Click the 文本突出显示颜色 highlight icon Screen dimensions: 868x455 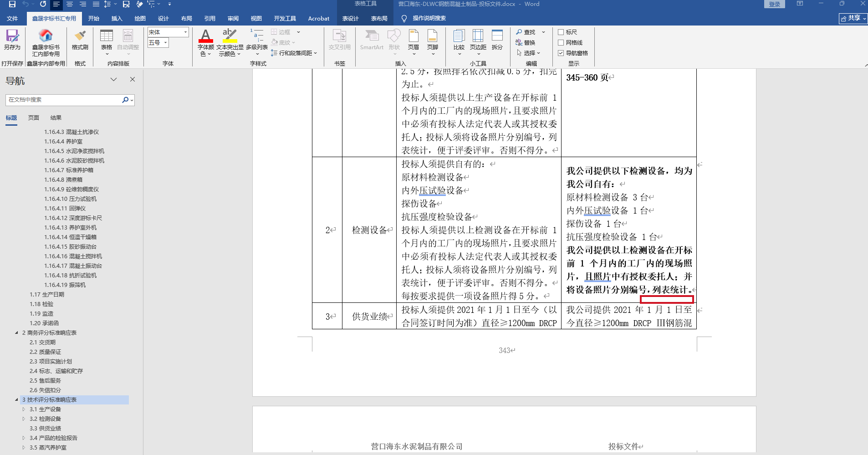pyautogui.click(x=230, y=36)
